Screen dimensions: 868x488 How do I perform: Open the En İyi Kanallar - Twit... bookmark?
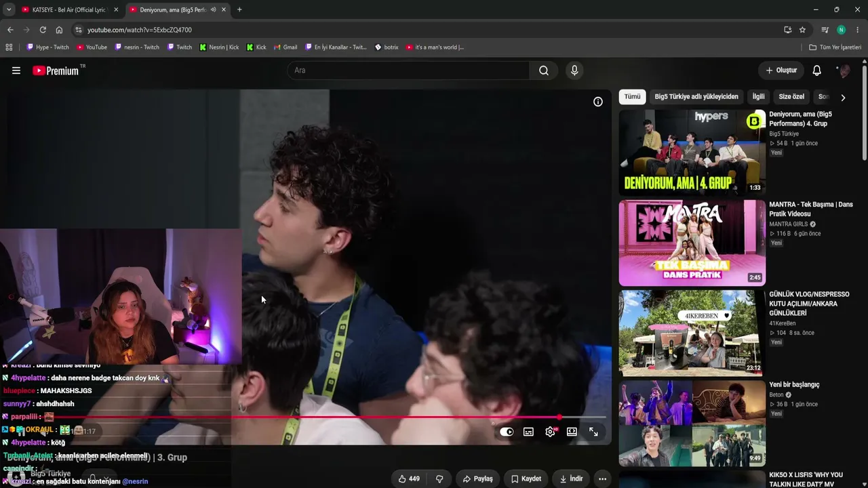(335, 47)
